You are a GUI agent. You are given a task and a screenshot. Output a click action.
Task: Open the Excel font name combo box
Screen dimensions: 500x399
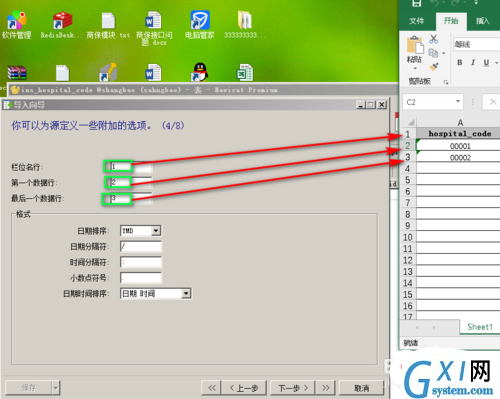tap(477, 44)
